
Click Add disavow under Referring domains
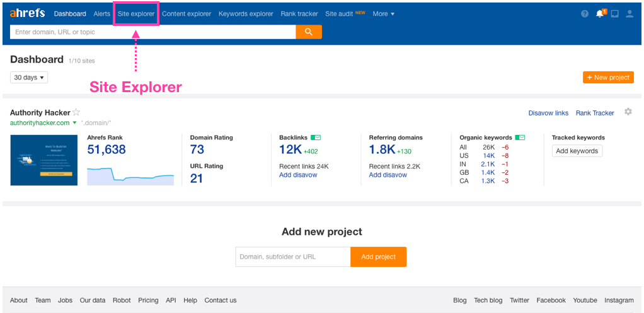point(388,175)
